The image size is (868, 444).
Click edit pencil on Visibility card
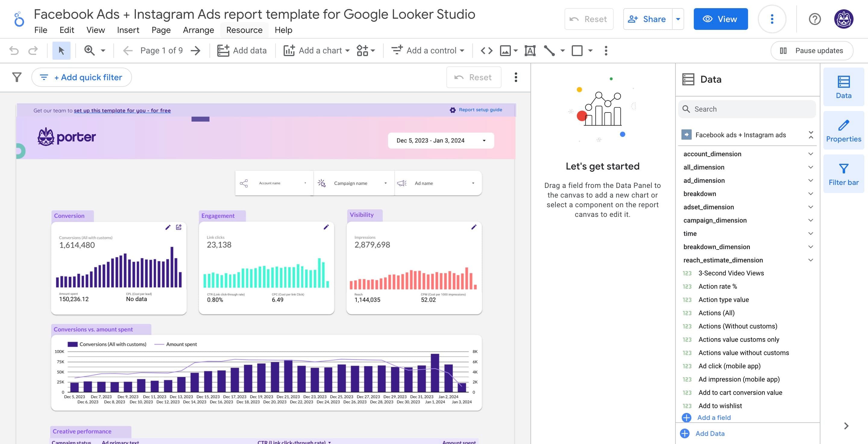click(473, 227)
